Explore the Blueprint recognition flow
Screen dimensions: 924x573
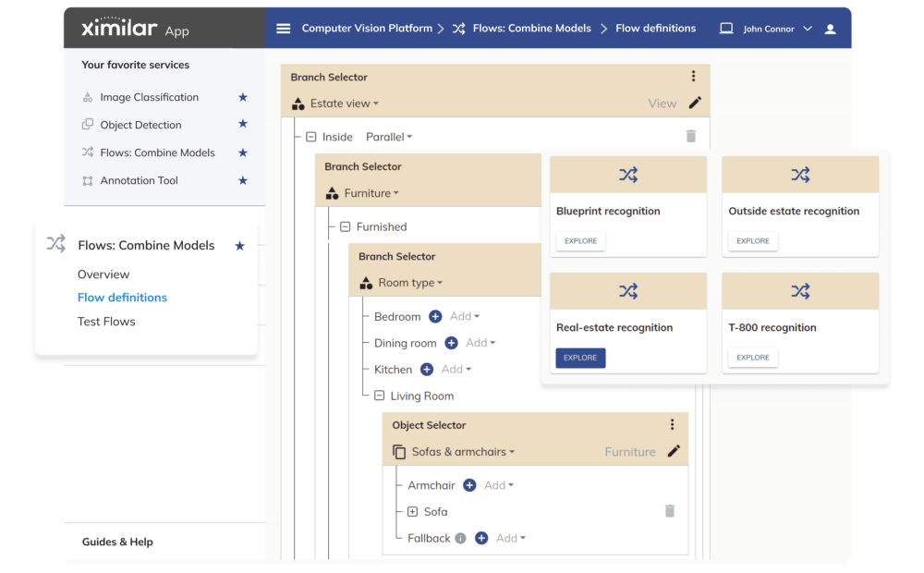[x=580, y=241]
